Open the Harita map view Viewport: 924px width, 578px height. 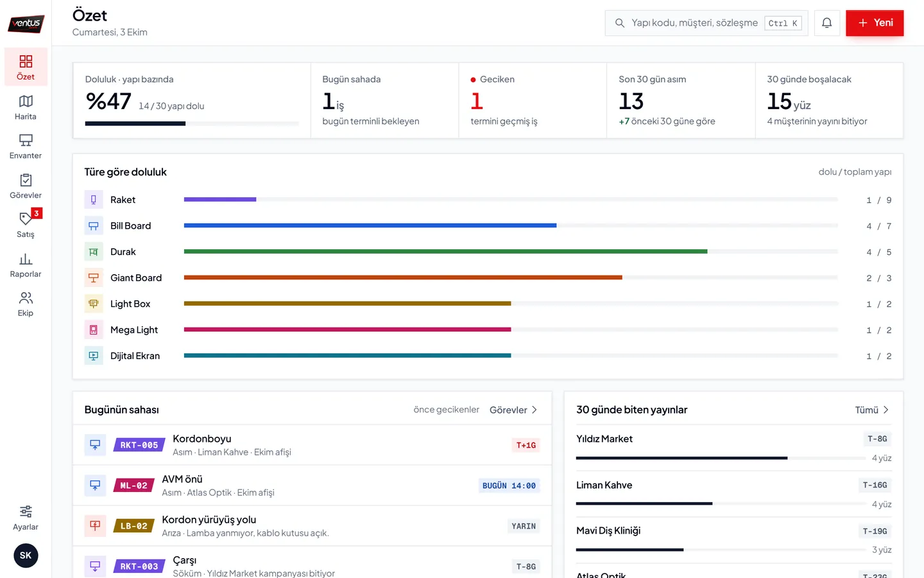tap(26, 107)
